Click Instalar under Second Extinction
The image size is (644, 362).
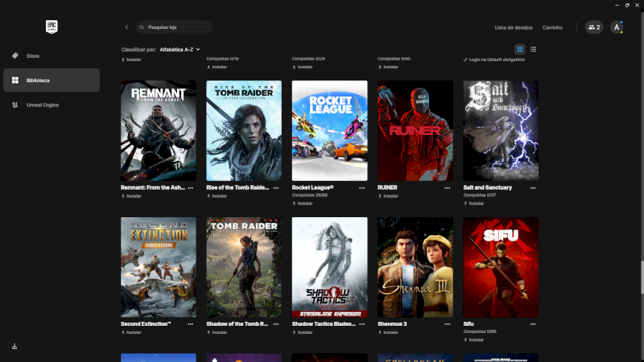(x=133, y=331)
